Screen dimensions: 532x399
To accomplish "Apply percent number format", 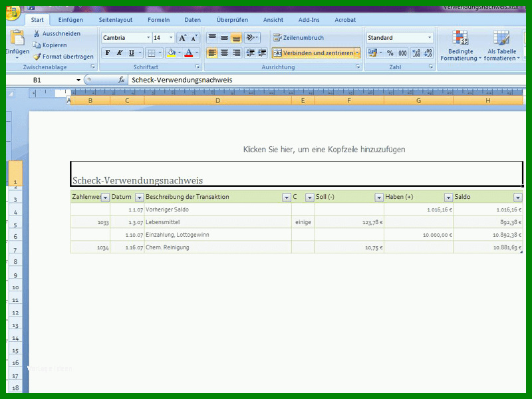I will point(390,53).
